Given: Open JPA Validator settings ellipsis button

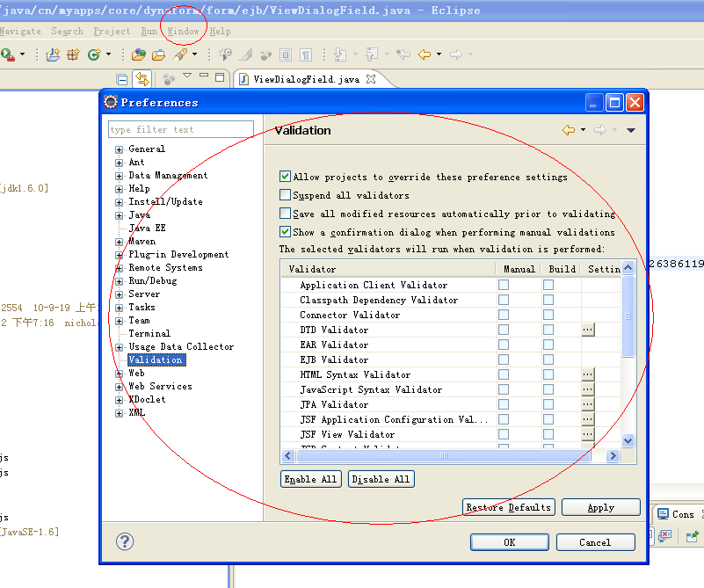Looking at the screenshot, I should click(x=588, y=404).
